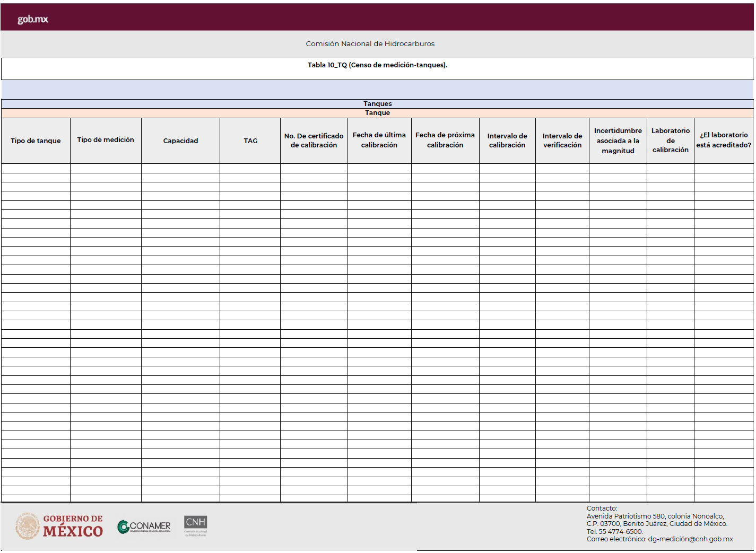Click the 'TAG' column header
The image size is (756, 553).
pos(250,141)
